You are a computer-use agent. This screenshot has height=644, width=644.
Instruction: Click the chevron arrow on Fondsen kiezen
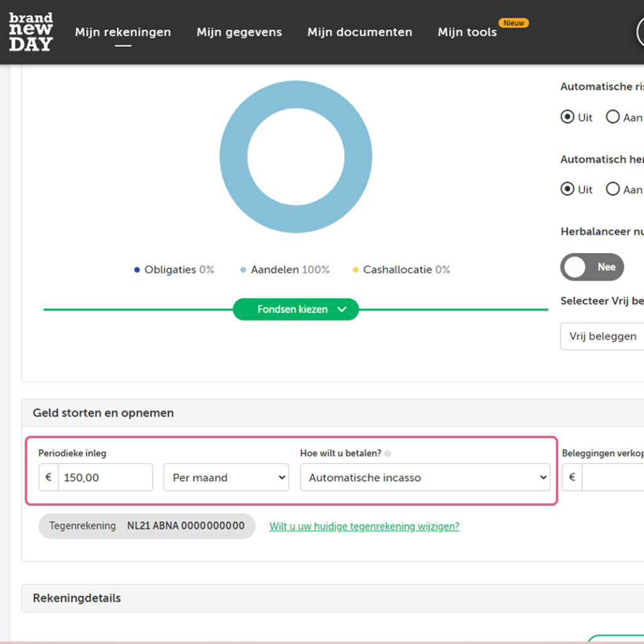point(341,309)
